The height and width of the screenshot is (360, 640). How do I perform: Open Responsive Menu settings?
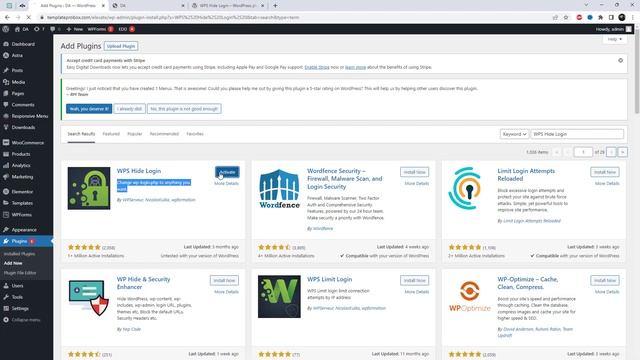[30, 116]
